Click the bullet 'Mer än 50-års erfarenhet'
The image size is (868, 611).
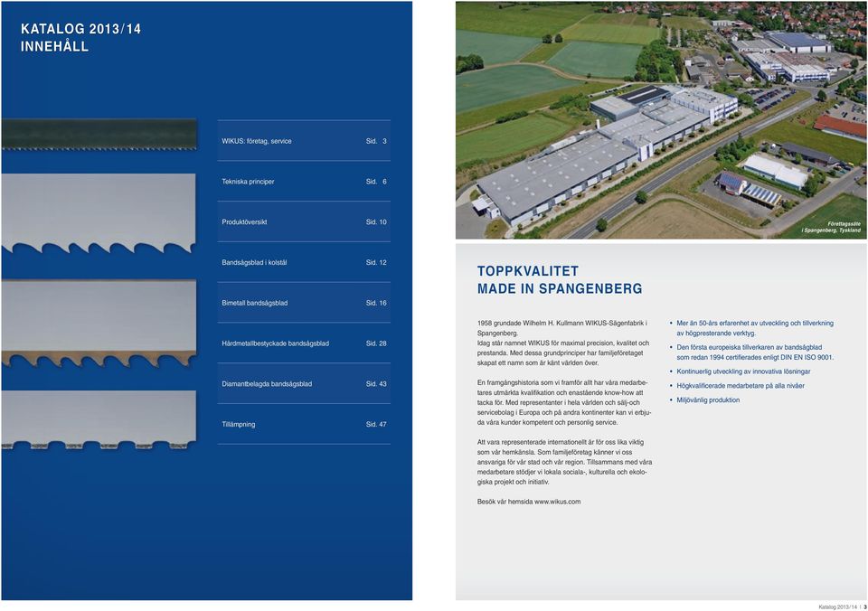coord(751,328)
